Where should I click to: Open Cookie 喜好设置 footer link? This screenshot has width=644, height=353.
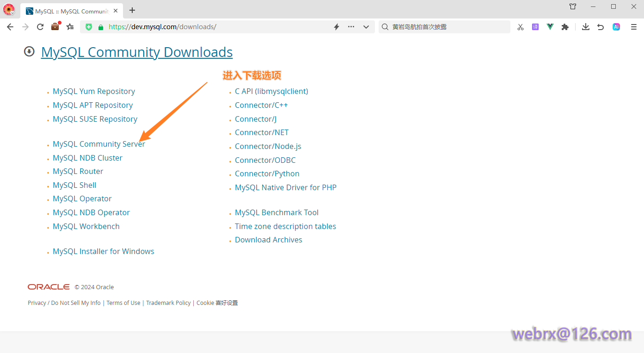coord(217,303)
